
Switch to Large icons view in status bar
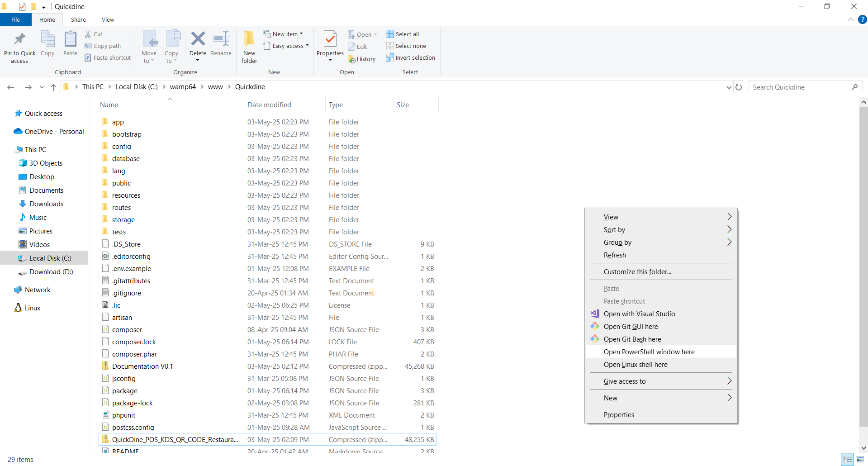point(860,459)
